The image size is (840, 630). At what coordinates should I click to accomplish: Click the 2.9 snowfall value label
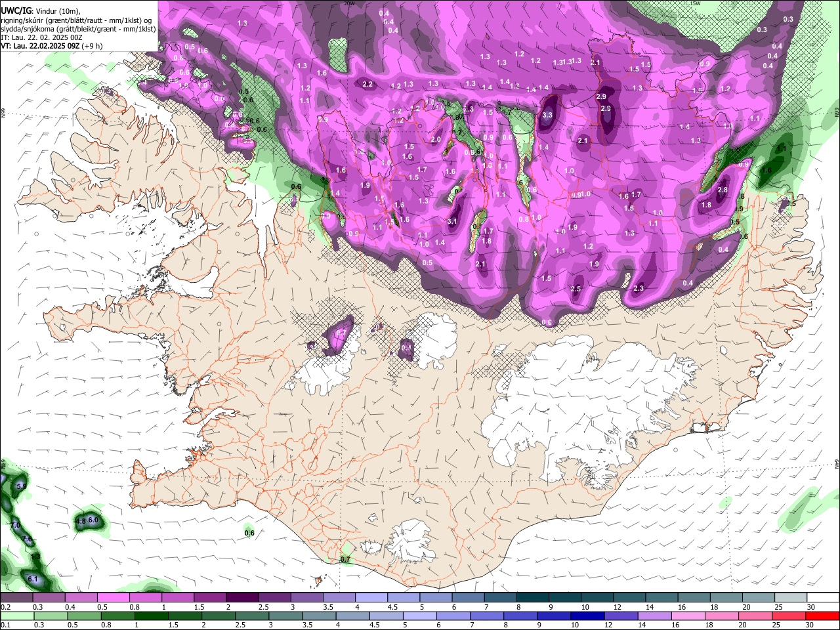(x=601, y=96)
